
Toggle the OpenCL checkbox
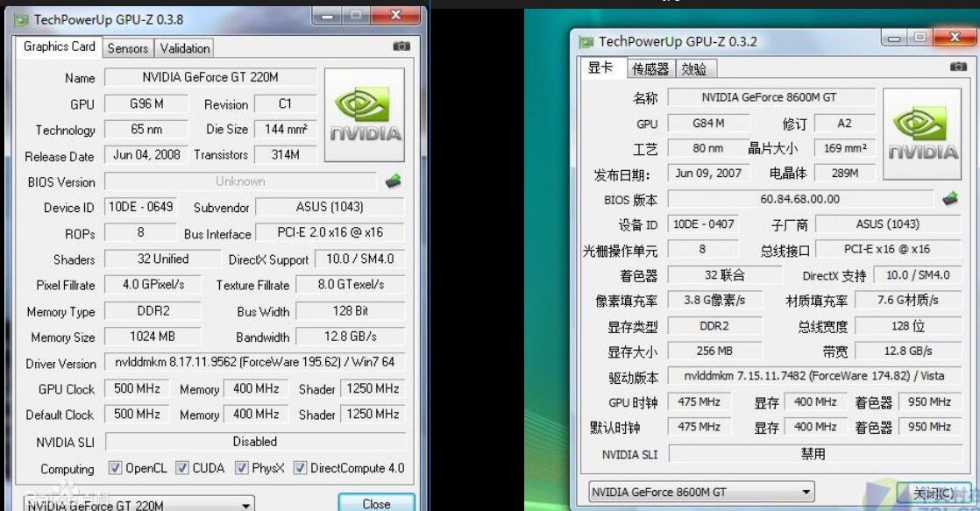tap(115, 469)
